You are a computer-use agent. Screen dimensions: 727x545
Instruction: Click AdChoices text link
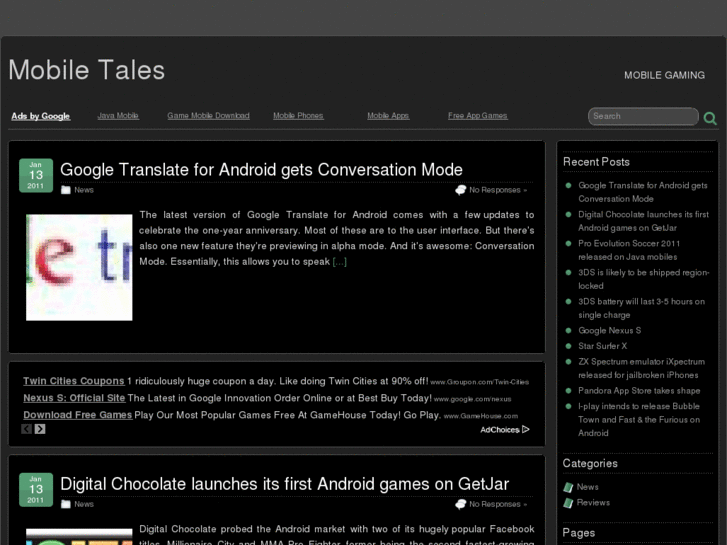tap(500, 430)
